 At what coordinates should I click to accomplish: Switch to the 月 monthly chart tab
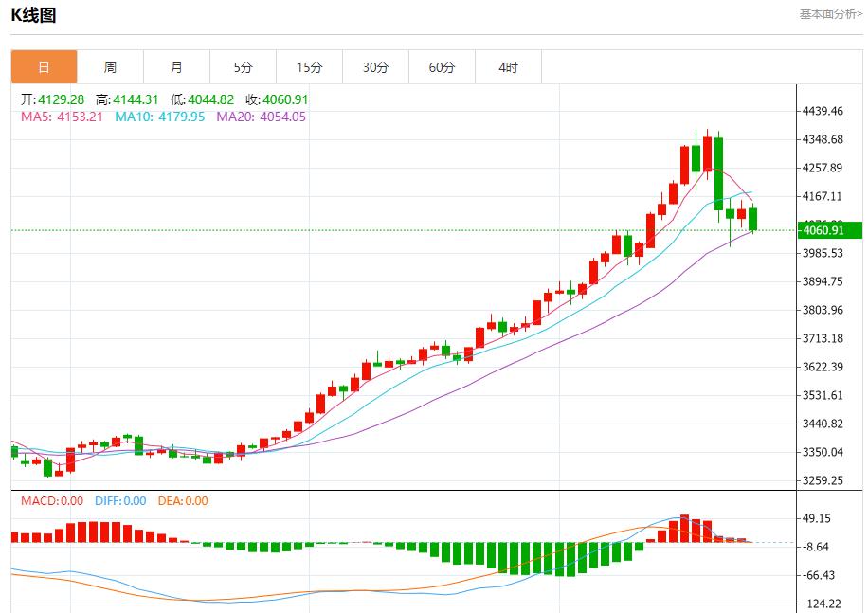176,66
